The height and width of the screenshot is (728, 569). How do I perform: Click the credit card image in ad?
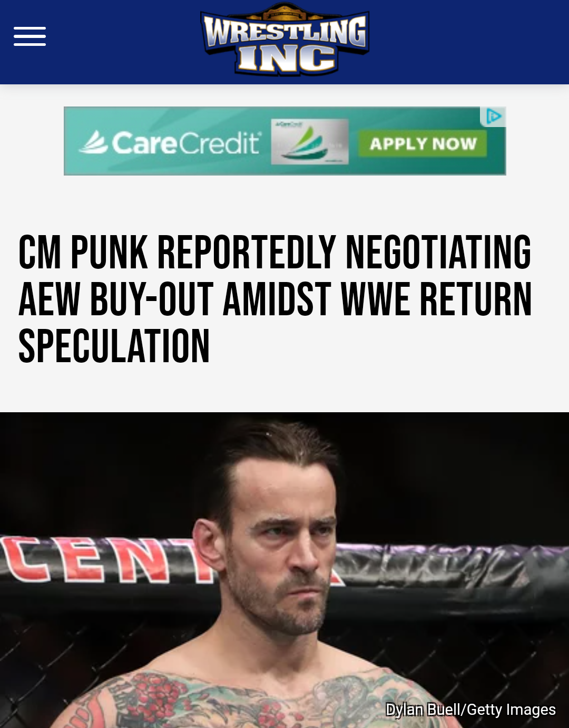pos(310,142)
